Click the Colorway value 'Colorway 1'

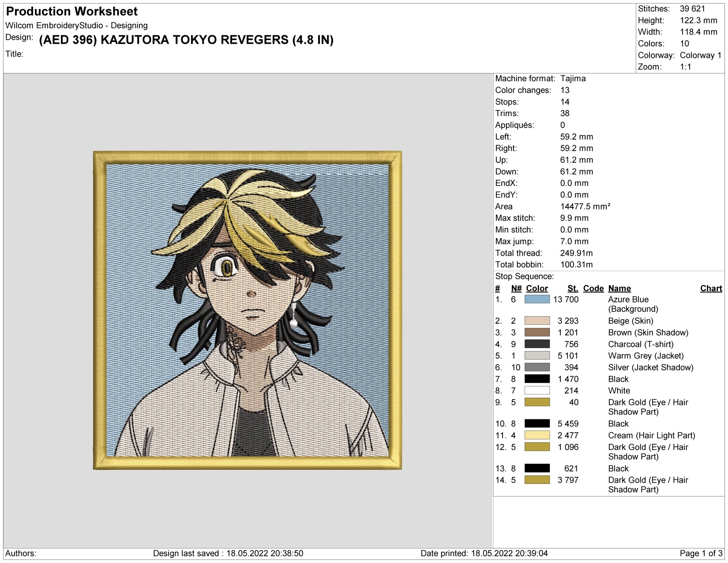click(701, 55)
